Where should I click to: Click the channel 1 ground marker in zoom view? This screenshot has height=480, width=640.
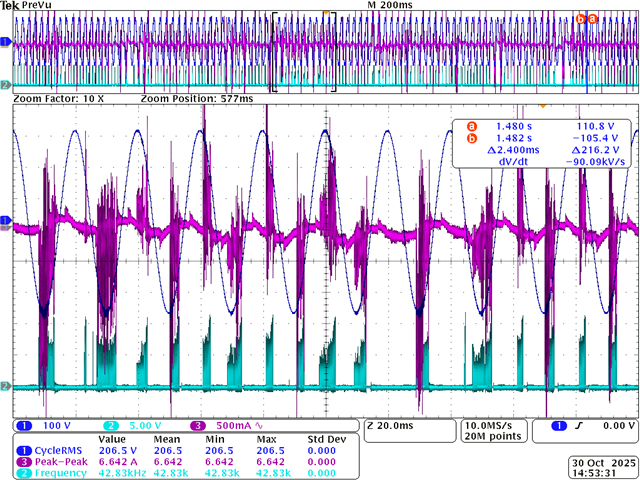(x=6, y=221)
